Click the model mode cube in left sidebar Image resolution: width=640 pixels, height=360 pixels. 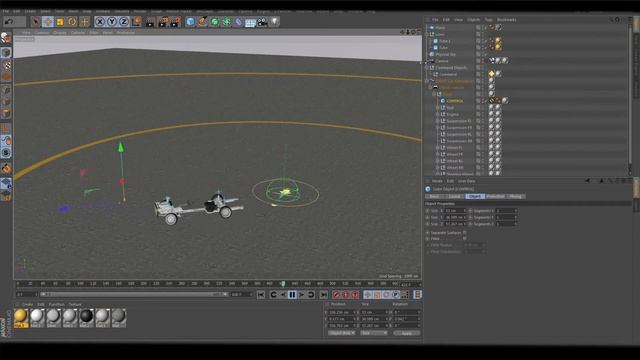pos(6,52)
